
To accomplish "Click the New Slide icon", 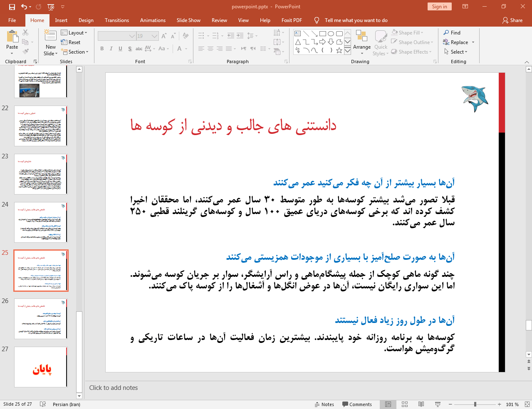I will [x=50, y=36].
